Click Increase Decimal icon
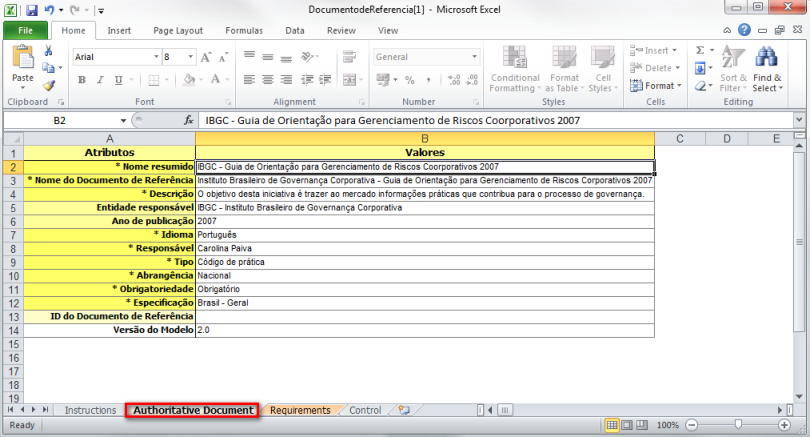Image resolution: width=810 pixels, height=437 pixels. 454,80
